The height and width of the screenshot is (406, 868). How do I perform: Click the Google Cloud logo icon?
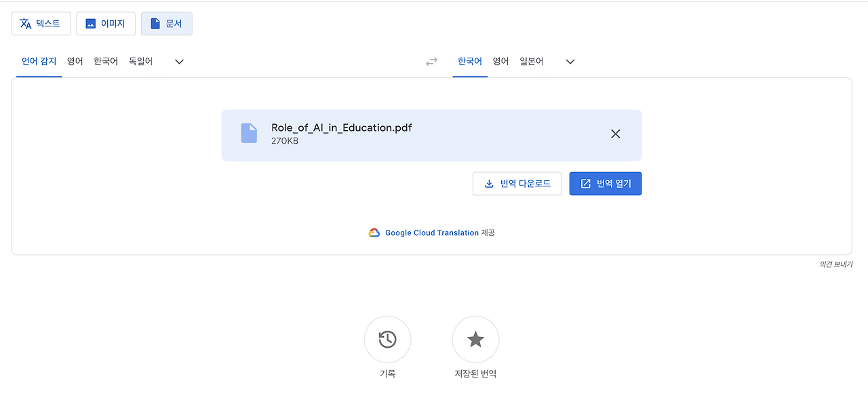point(374,232)
